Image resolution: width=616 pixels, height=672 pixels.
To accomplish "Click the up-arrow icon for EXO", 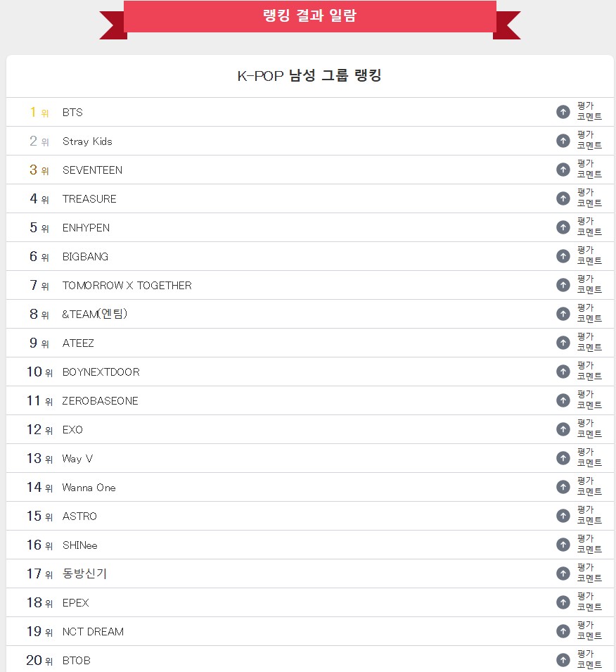I will [563, 429].
